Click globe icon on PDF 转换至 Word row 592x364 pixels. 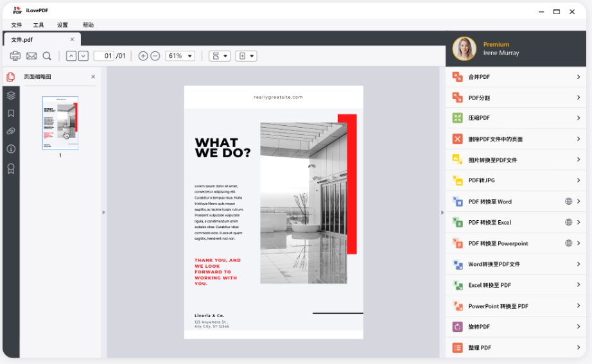tap(569, 202)
